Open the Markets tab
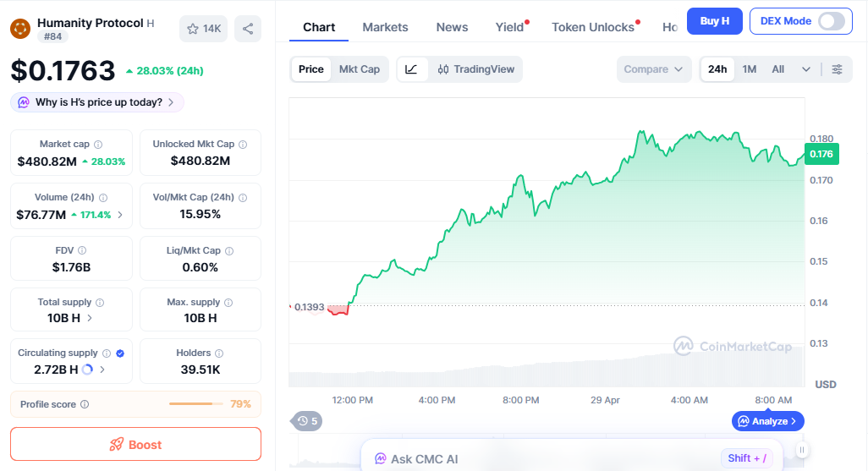 pos(385,27)
